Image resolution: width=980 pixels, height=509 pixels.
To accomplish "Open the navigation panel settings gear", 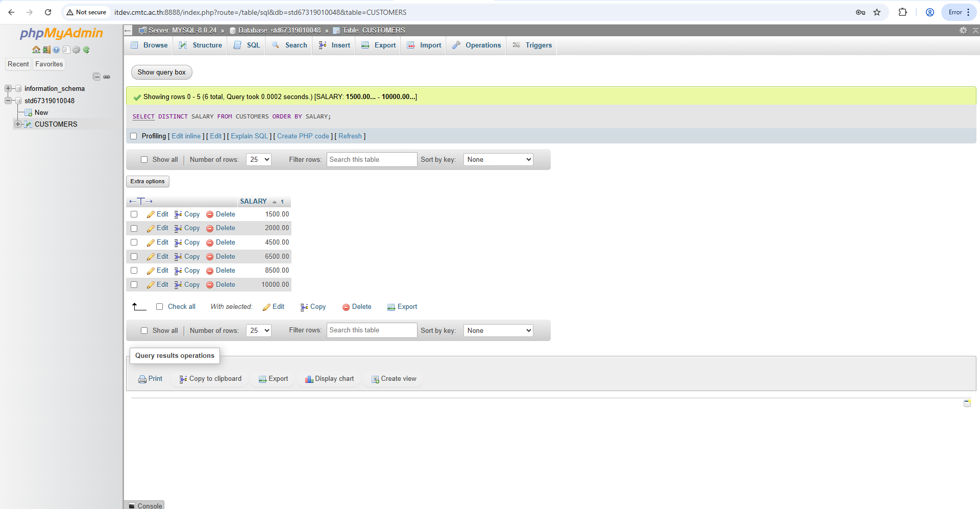I will (76, 50).
